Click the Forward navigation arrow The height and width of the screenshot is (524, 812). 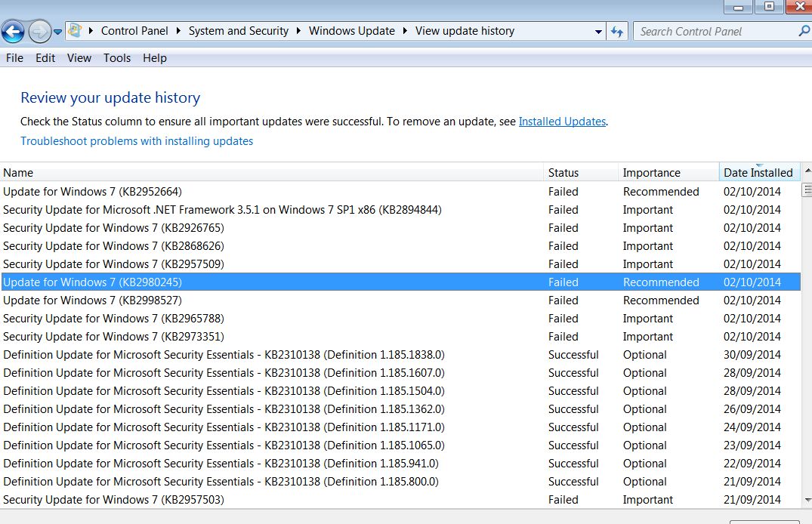click(39, 32)
